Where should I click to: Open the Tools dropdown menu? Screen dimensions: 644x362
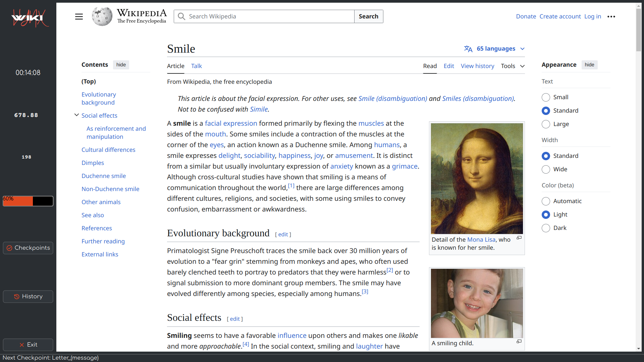point(513,66)
